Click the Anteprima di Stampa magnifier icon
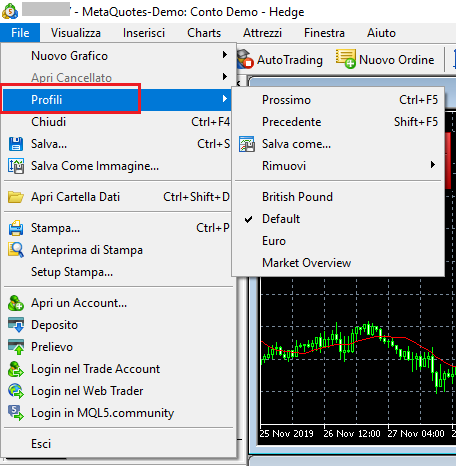The image size is (456, 466). click(16, 250)
